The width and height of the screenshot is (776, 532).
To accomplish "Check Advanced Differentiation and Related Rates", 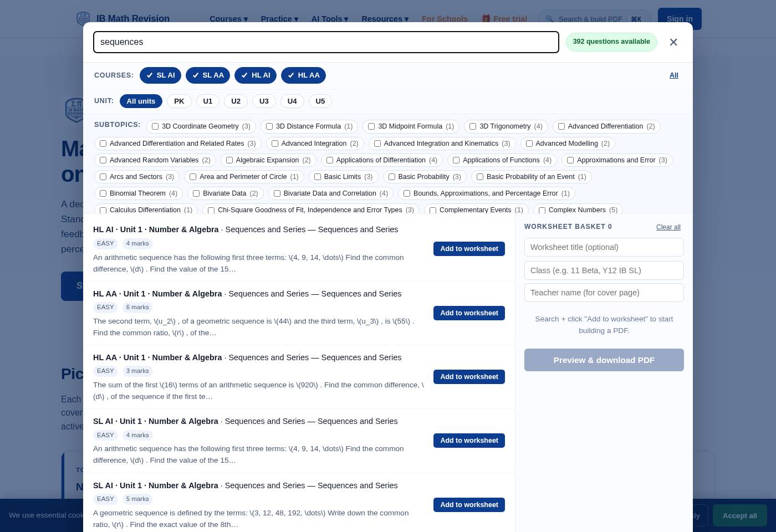I will 103,144.
